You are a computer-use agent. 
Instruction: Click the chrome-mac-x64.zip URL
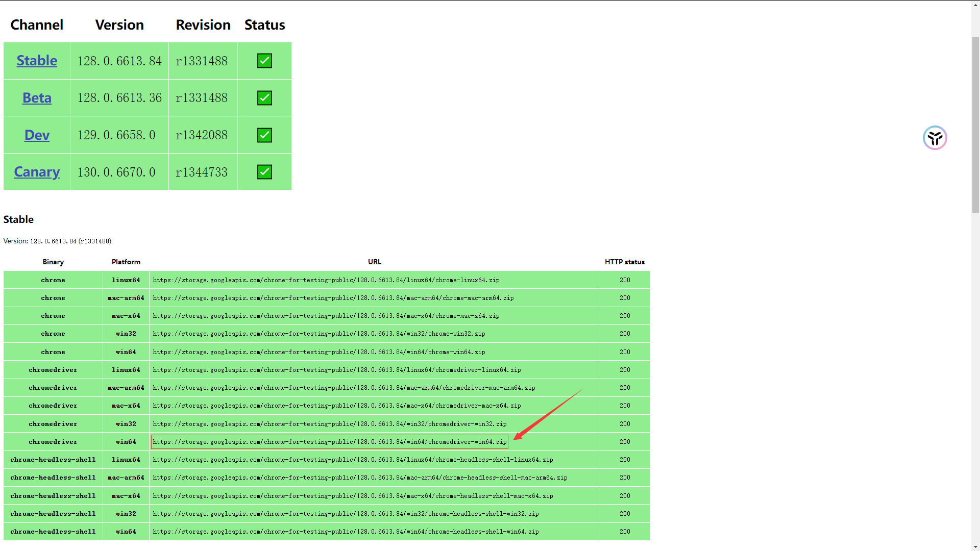tap(326, 316)
